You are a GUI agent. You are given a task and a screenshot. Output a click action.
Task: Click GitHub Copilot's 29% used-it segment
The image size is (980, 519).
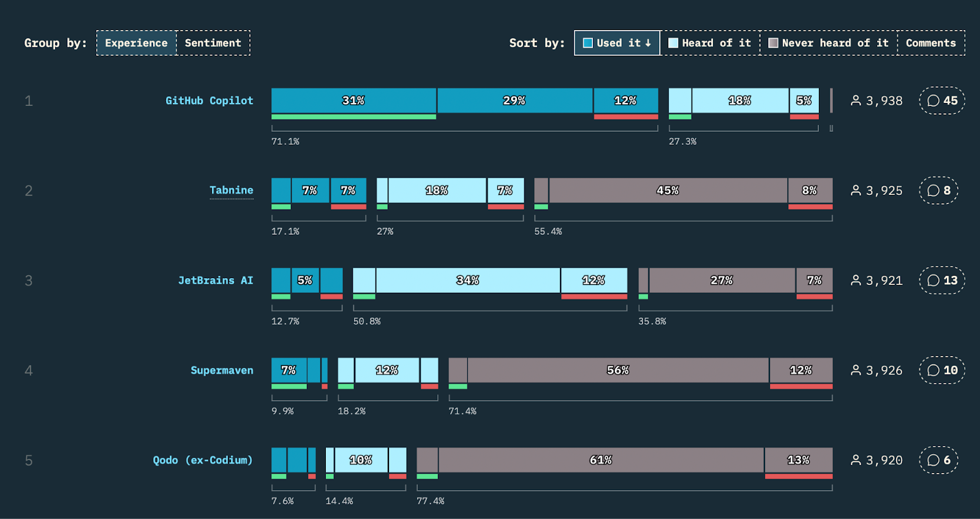515,100
